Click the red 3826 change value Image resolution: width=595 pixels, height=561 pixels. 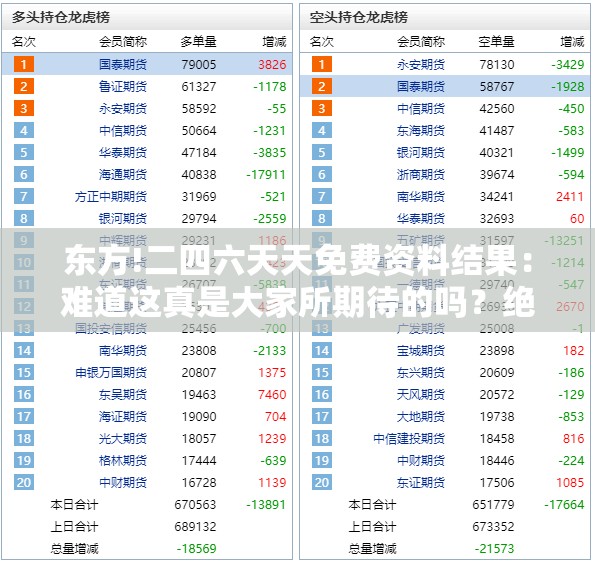[x=272, y=64]
